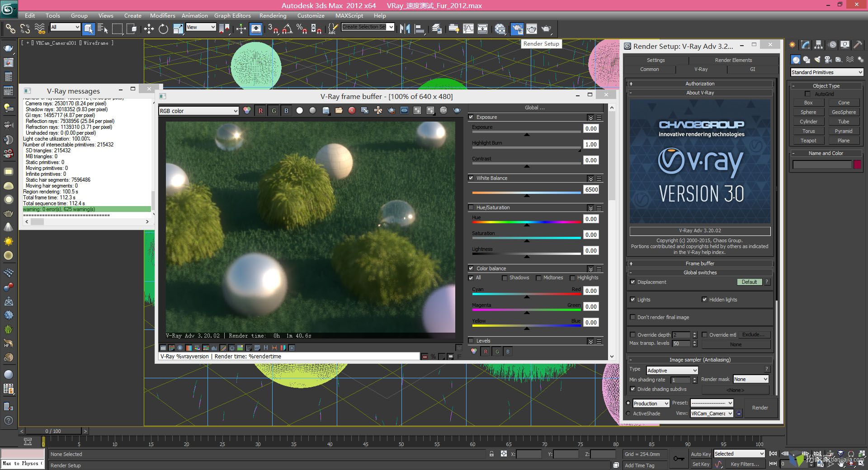Toggle the HSL correction icon in frame buffer
Viewport: 868px width, 470px height.
[197, 348]
